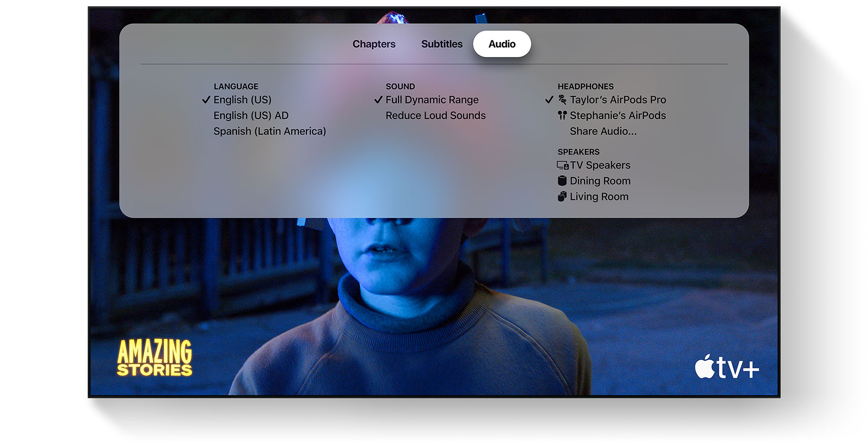Enable Reduce Loud Sounds

tap(435, 115)
